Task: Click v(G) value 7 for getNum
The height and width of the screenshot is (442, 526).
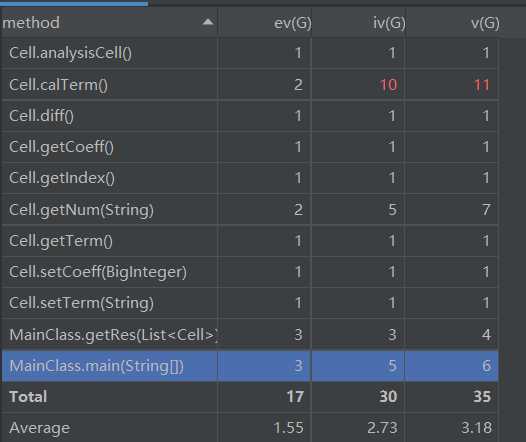Action: (x=486, y=210)
